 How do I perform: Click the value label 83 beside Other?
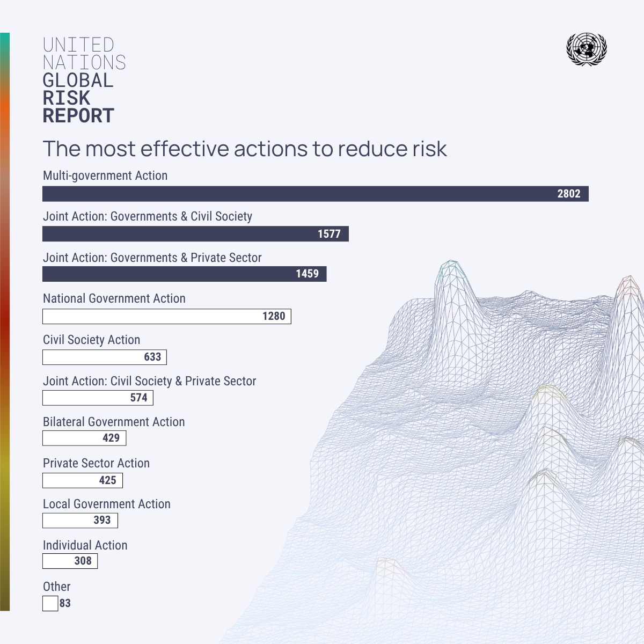point(65,603)
